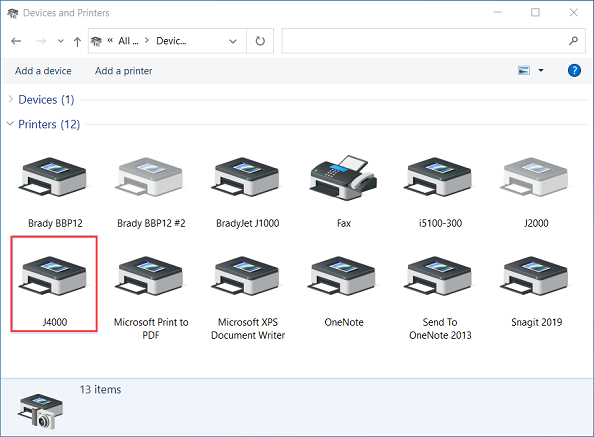
Task: Select the Microsoft Print to PDF icon
Action: pos(150,276)
